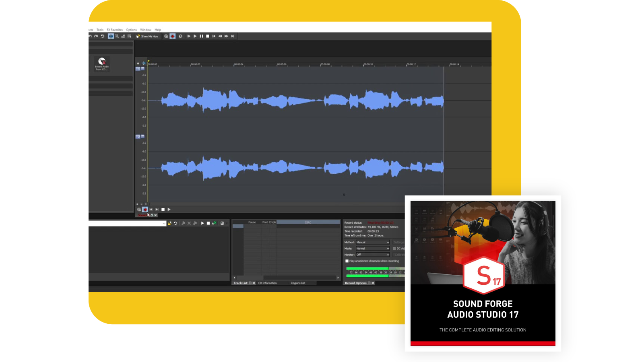Switch to the Regions List tab
This screenshot has height=362, width=644.
(298, 283)
